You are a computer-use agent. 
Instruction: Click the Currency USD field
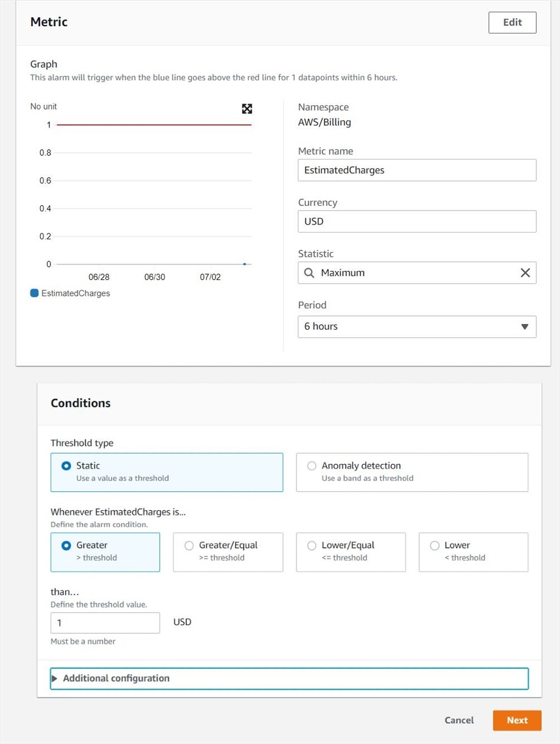(x=417, y=221)
